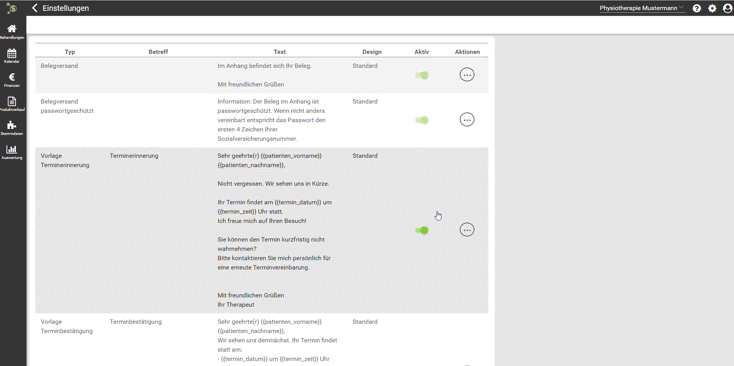
Task: Click the app logo in top-left corner
Action: 12,8
